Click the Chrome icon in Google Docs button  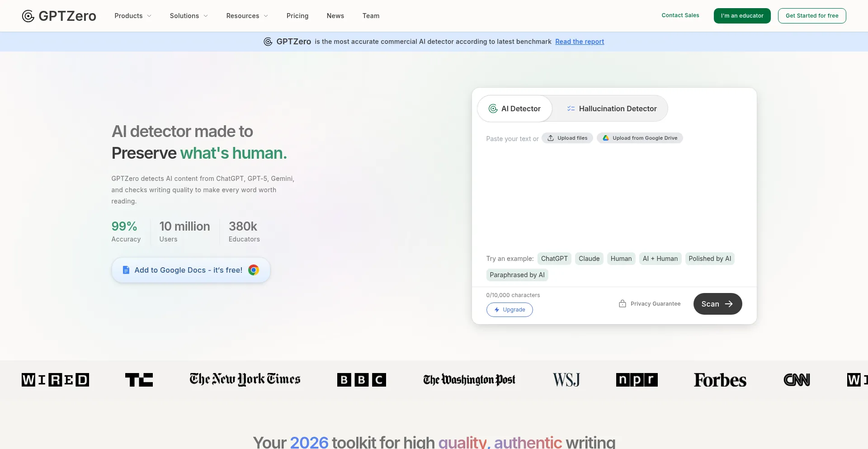(x=254, y=270)
